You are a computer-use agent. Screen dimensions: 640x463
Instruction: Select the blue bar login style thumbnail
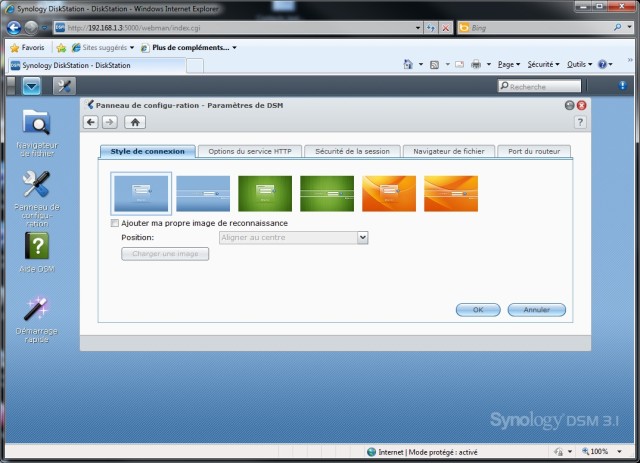(203, 194)
